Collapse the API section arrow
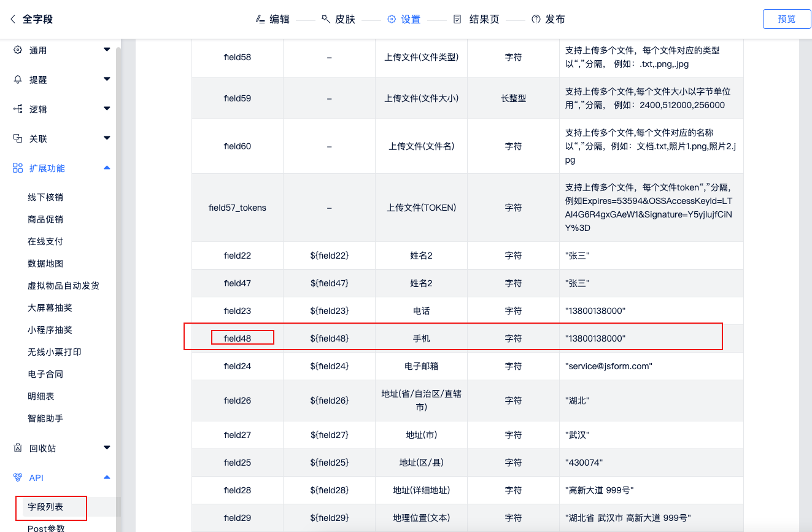The width and height of the screenshot is (812, 532). (107, 477)
